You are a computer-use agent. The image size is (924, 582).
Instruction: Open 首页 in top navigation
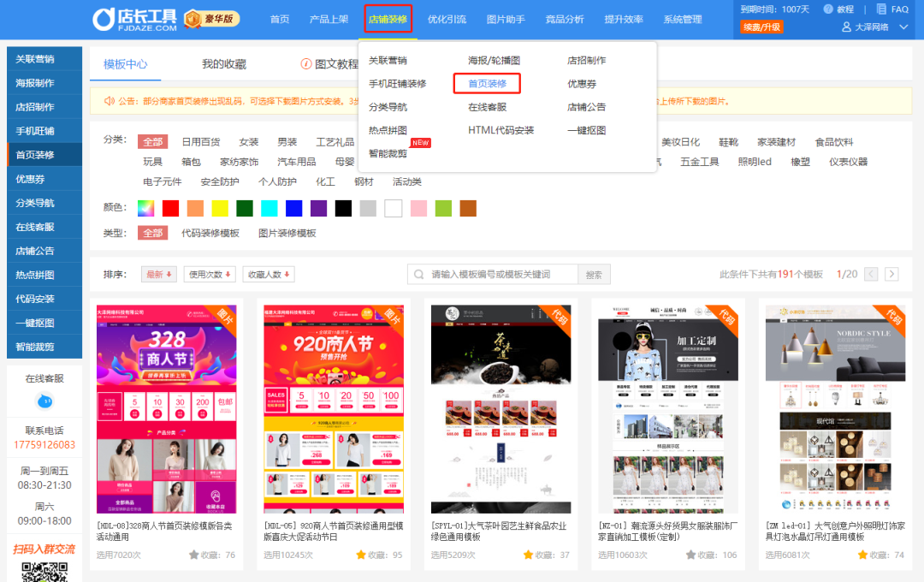coord(279,20)
